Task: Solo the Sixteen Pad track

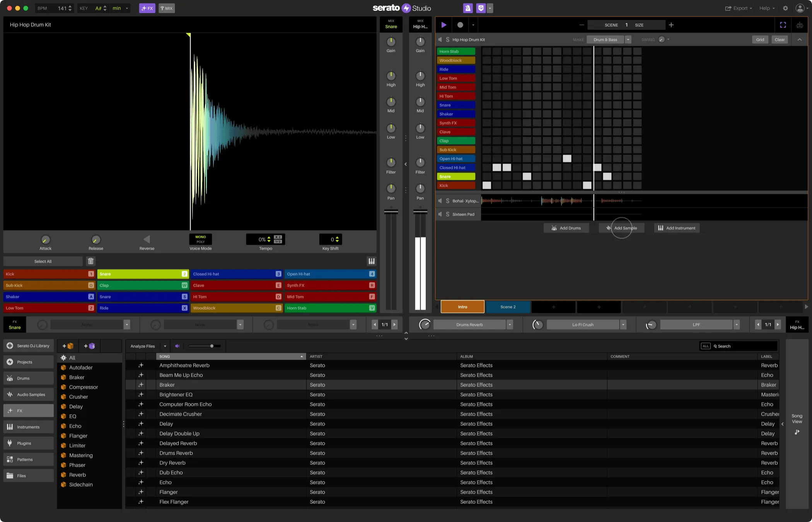Action: click(x=447, y=214)
